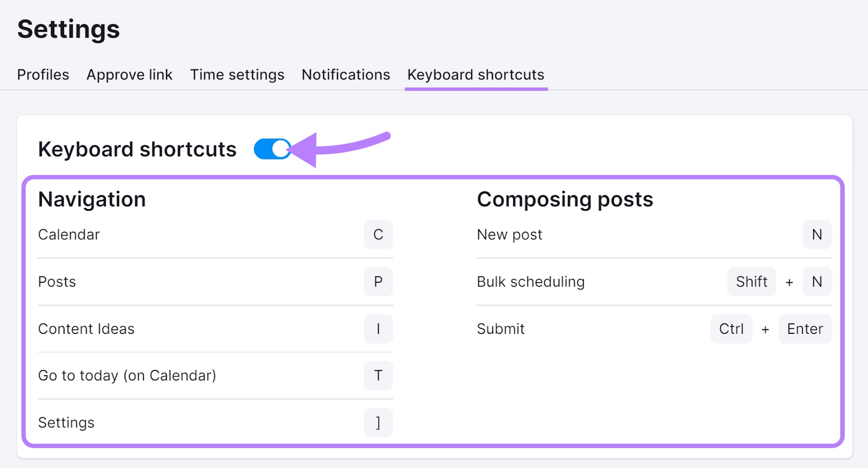868x468 pixels.
Task: Click the P shortcut key for Posts
Action: 378,281
